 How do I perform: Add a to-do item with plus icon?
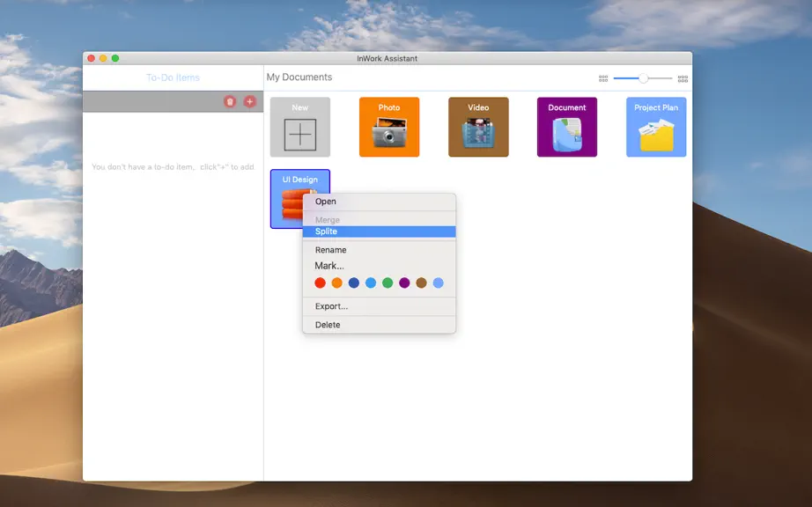click(249, 101)
